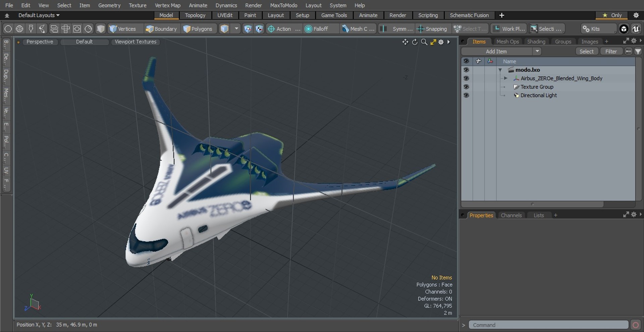Open the Mesh Constraint menu

(x=358, y=29)
